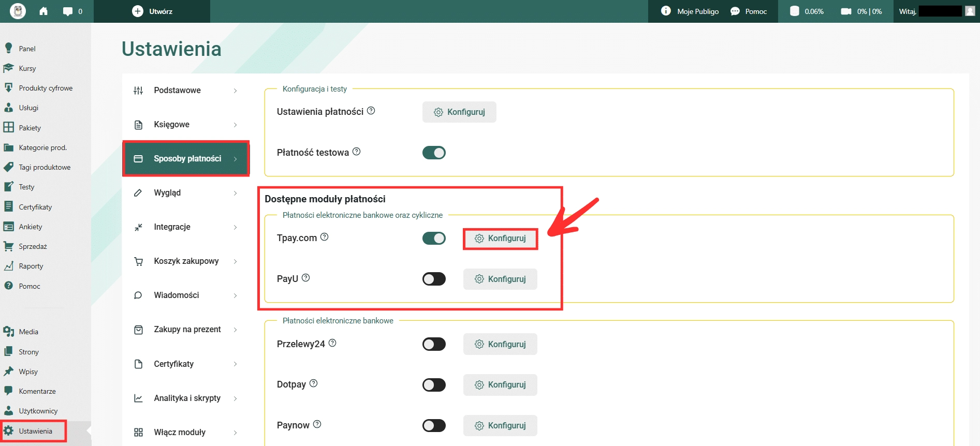Open the Certyfikaty settings tab
Viewport: 980px width, 446px height.
point(186,364)
